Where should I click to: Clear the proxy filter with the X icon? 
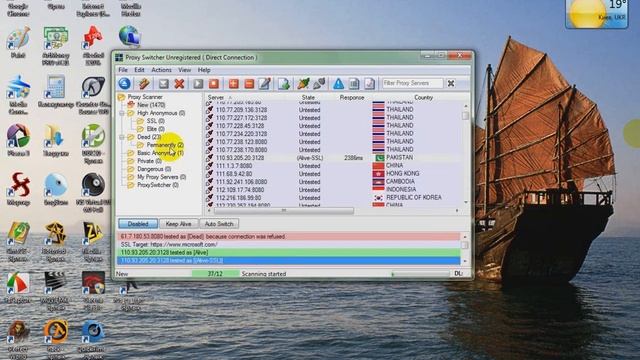[x=451, y=83]
